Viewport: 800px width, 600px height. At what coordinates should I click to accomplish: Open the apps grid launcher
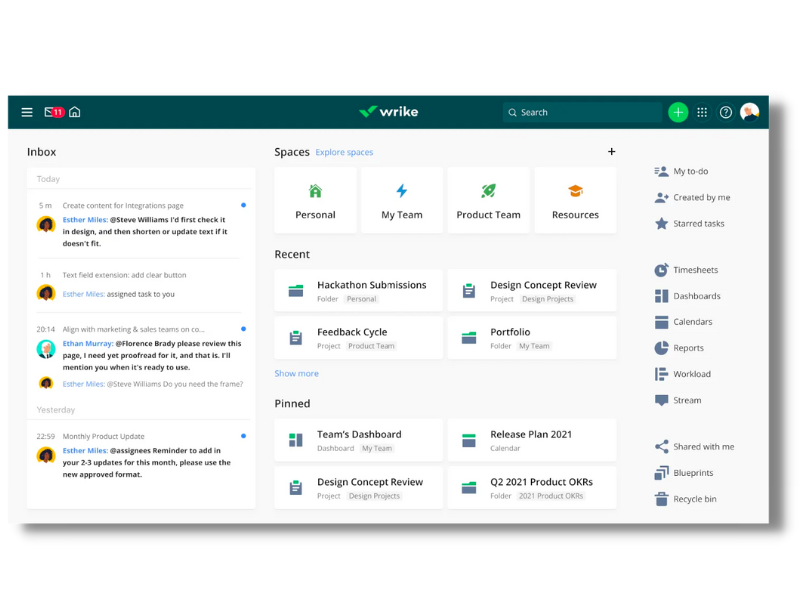[x=702, y=112]
